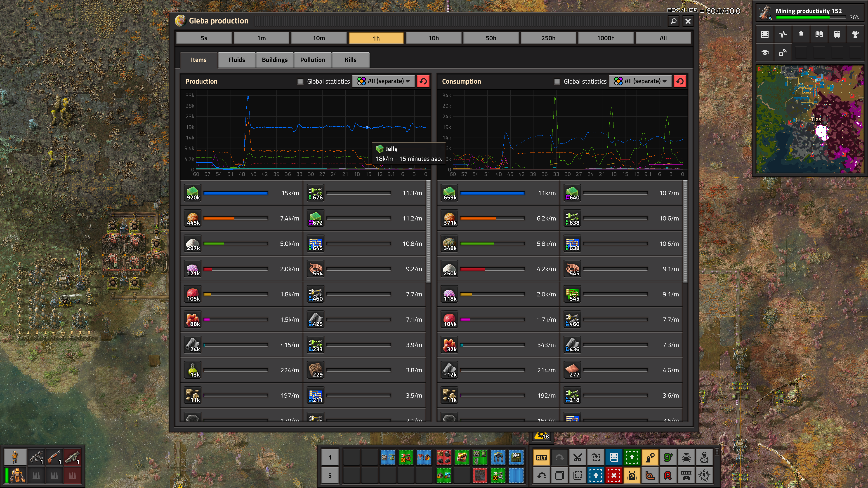Image resolution: width=868 pixels, height=488 pixels.
Task: Open tips and tricks graduation cap icon
Action: pos(765,53)
